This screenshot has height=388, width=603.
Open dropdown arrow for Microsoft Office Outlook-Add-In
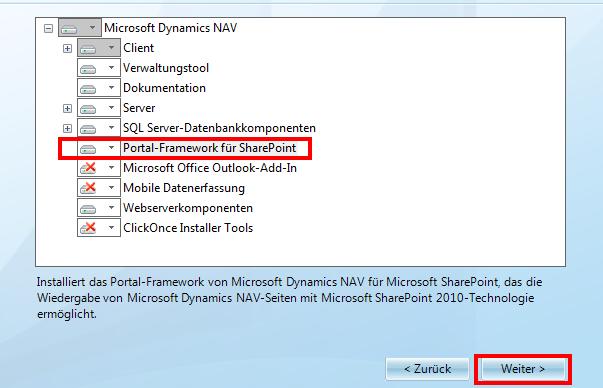click(x=111, y=168)
